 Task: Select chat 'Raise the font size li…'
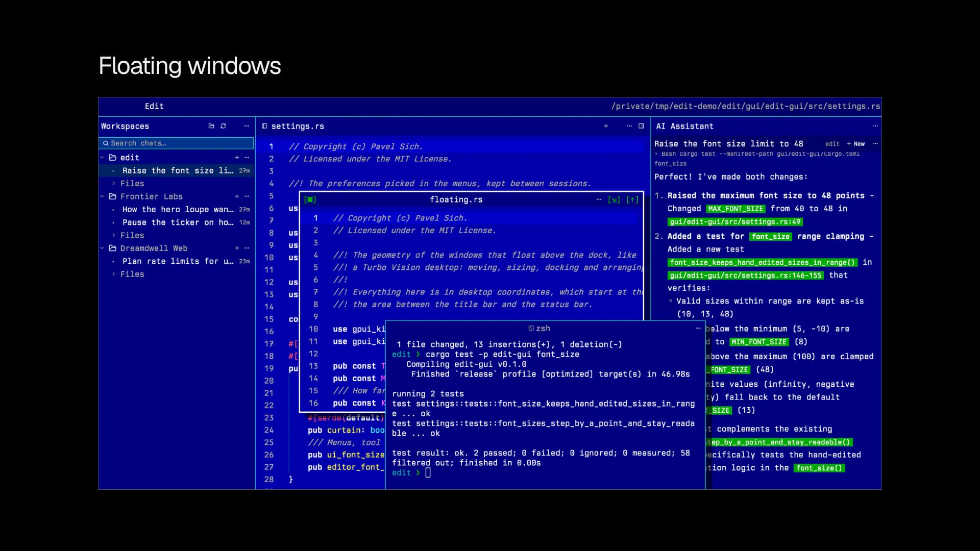click(x=176, y=170)
